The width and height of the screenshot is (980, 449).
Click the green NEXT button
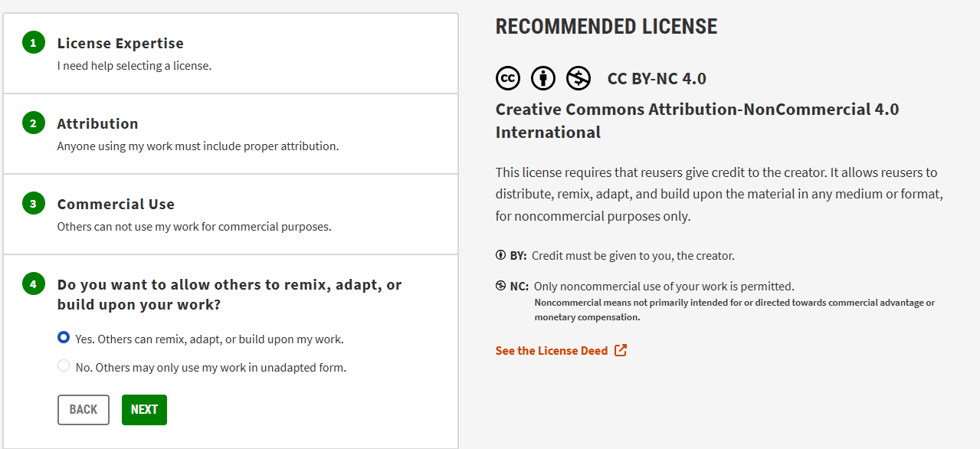pyautogui.click(x=144, y=410)
